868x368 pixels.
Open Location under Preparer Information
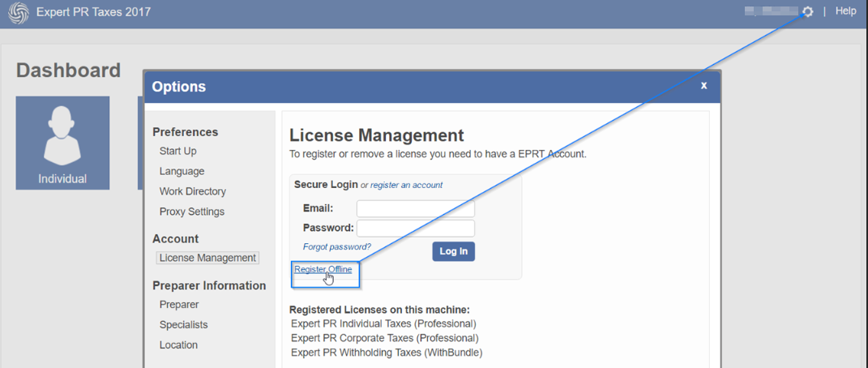point(178,345)
